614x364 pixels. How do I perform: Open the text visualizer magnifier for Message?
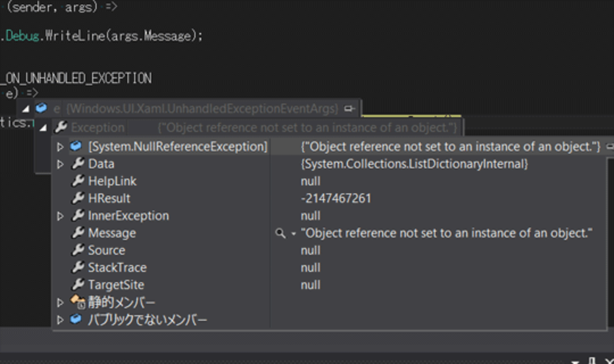click(x=280, y=233)
